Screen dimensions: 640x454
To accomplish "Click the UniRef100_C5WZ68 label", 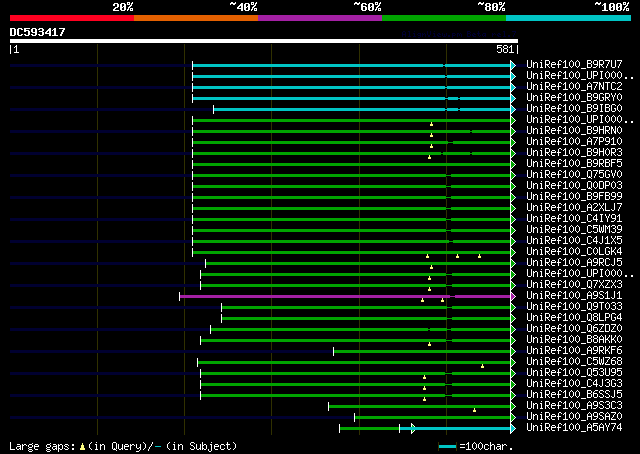I will tap(574, 362).
